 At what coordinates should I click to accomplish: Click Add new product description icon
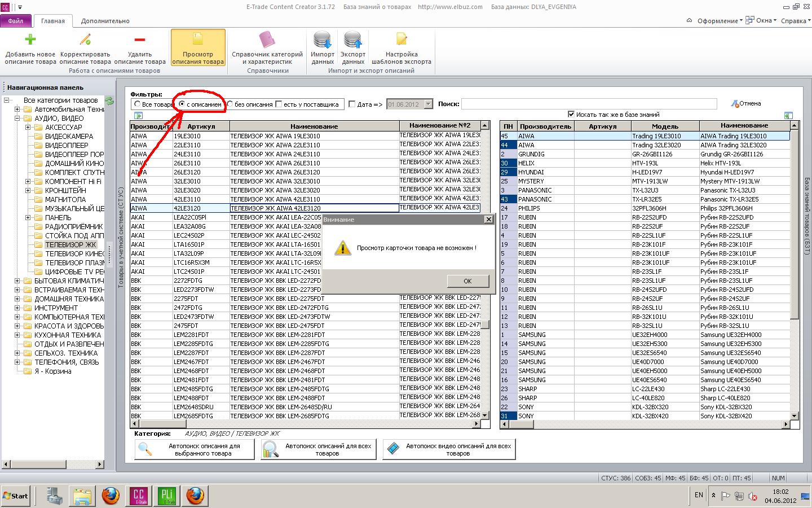tap(30, 40)
